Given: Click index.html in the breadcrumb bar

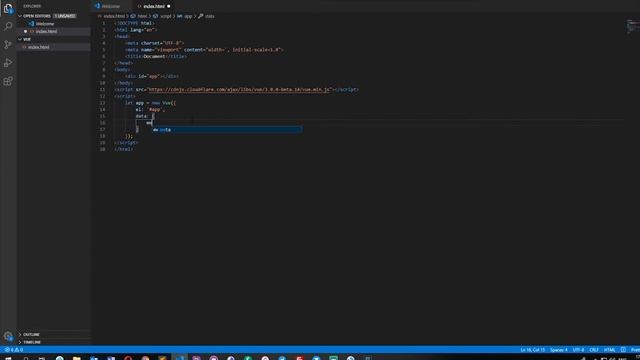Looking at the screenshot, I should [113, 16].
